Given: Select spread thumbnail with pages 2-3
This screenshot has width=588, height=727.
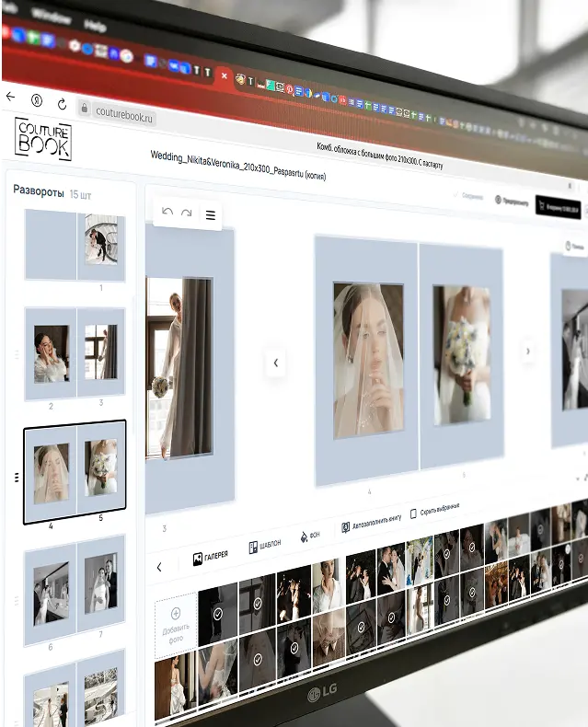Looking at the screenshot, I should point(75,353).
